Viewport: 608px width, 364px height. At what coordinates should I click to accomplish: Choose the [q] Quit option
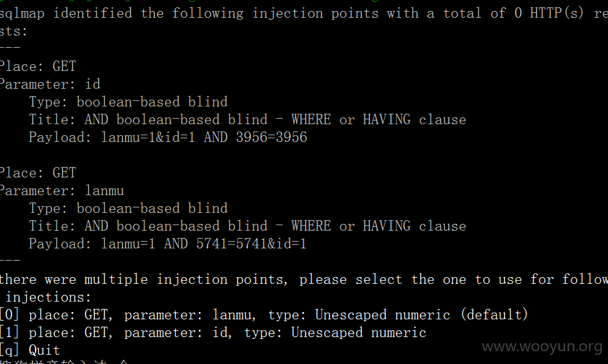(x=30, y=351)
